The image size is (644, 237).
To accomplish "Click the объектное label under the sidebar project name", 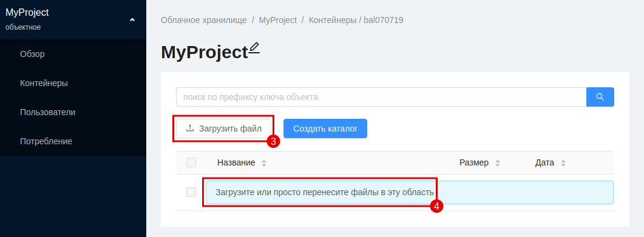I will point(23,27).
